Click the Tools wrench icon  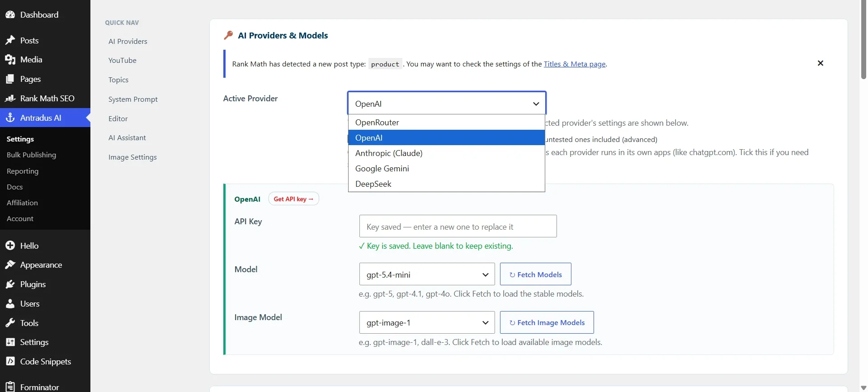[x=10, y=323]
